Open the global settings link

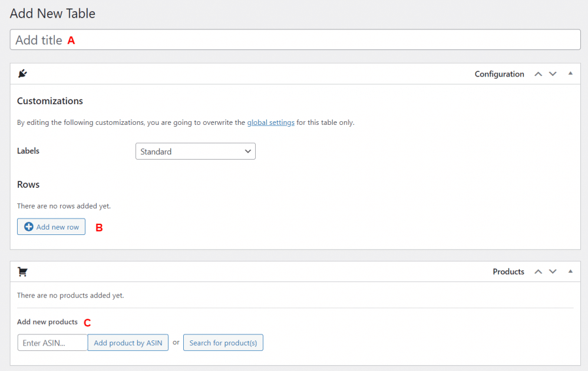tap(271, 122)
